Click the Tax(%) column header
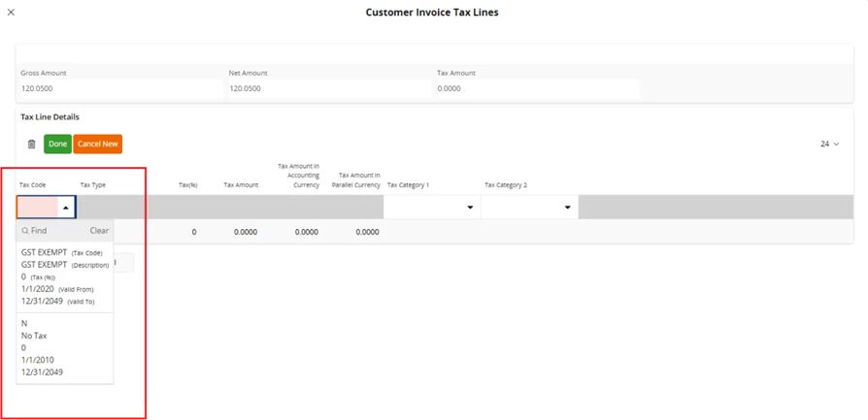The height and width of the screenshot is (420, 868). [x=188, y=185]
